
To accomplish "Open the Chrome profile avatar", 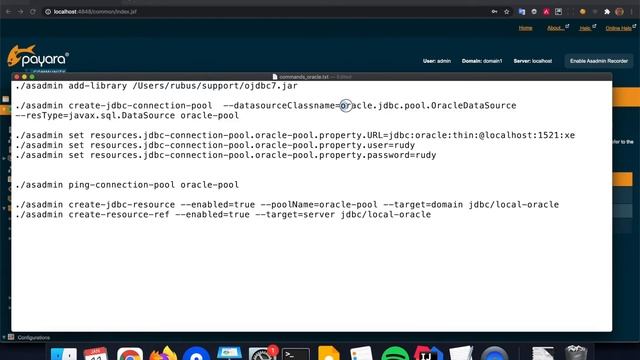I will tap(619, 12).
